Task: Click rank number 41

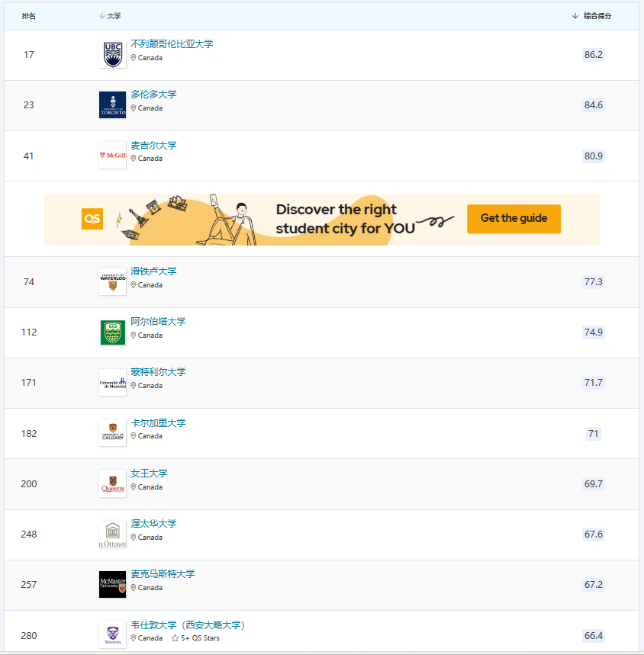Action: 29,156
